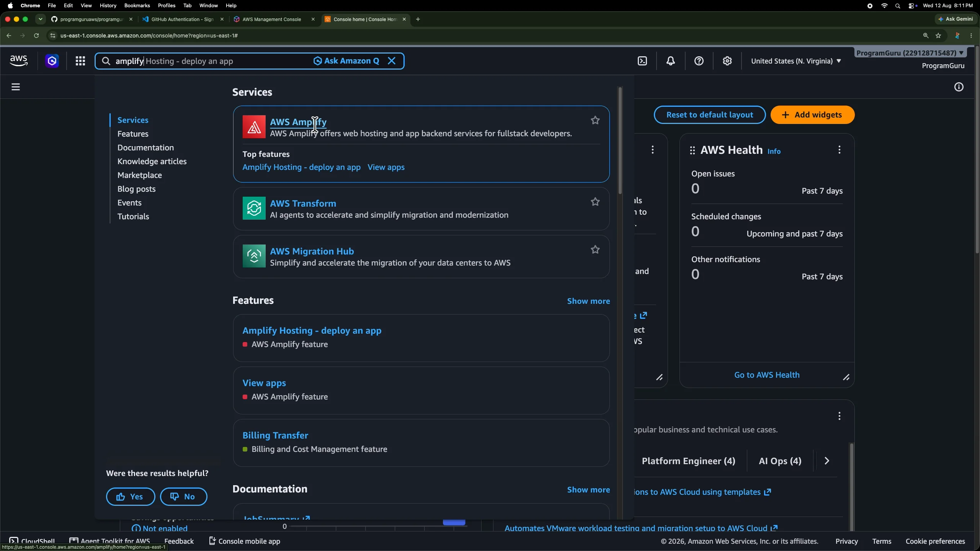The width and height of the screenshot is (980, 551).
Task: Open the Amazon Q purple icon
Action: coord(52,61)
